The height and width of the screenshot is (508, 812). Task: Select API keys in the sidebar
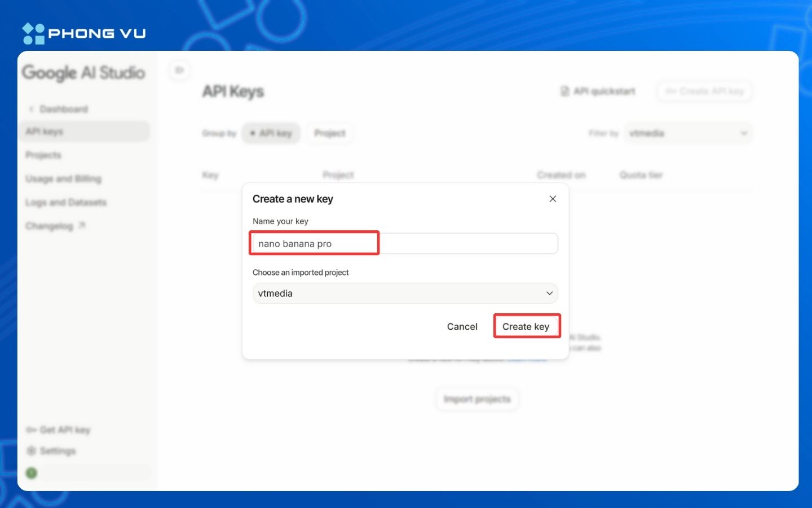tap(85, 132)
